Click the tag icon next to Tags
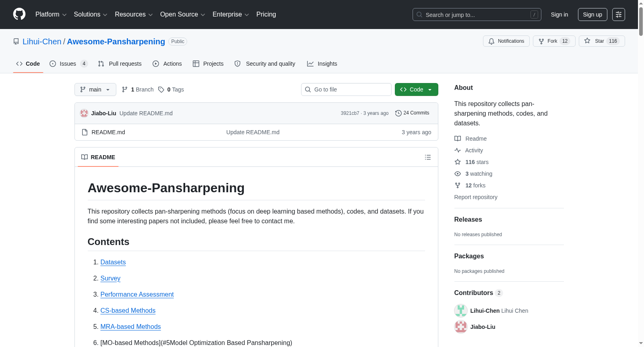The width and height of the screenshot is (644, 347). point(161,89)
